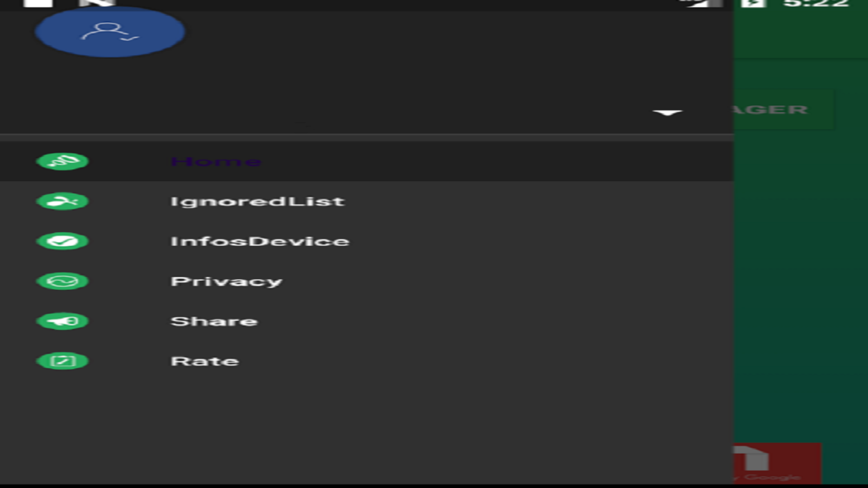Click the battery icon in status bar
This screenshot has height=488, width=868.
pyautogui.click(x=753, y=4)
